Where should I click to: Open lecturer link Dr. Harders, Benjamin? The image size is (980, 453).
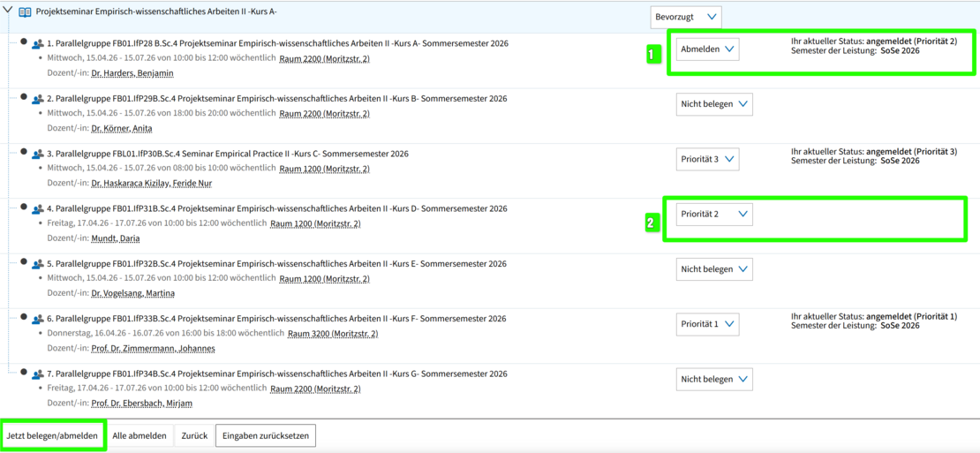coord(132,73)
